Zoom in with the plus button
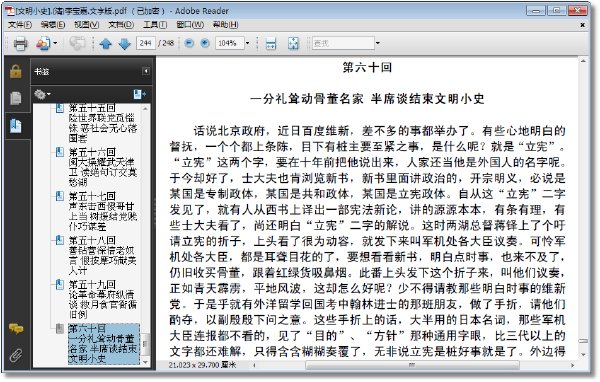The image size is (600, 382). [205, 43]
